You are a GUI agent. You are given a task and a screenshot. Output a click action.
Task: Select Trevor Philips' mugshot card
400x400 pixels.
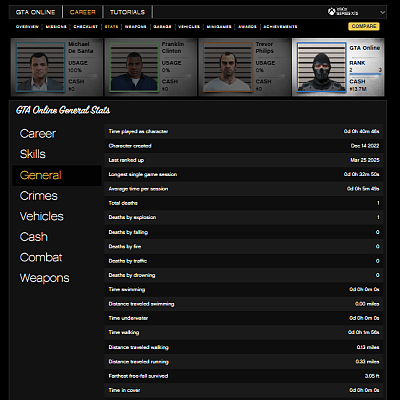coord(244,67)
